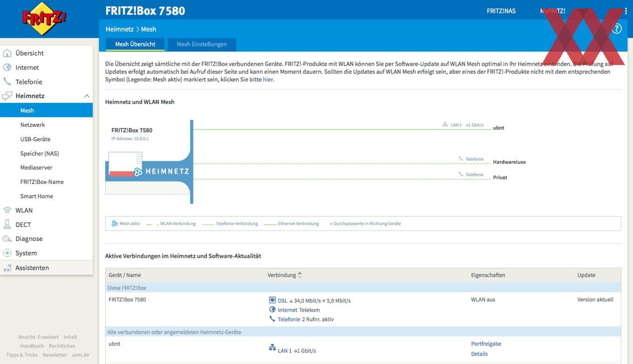633x364 pixels.
Task: Click the Assistenten wizard icon
Action: [x=7, y=268]
